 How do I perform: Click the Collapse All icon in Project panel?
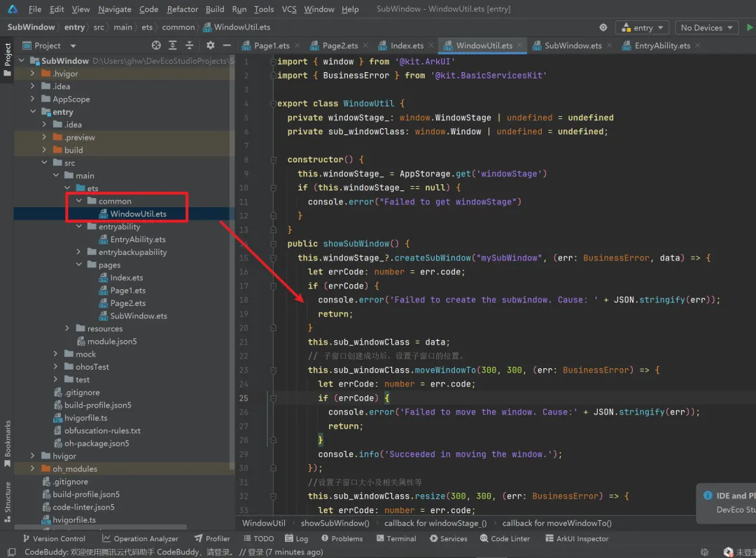[191, 46]
